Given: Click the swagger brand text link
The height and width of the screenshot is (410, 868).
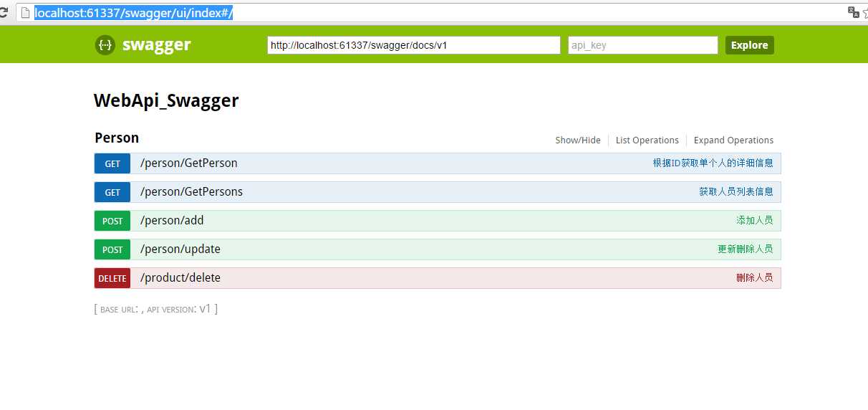Looking at the screenshot, I should tap(157, 45).
